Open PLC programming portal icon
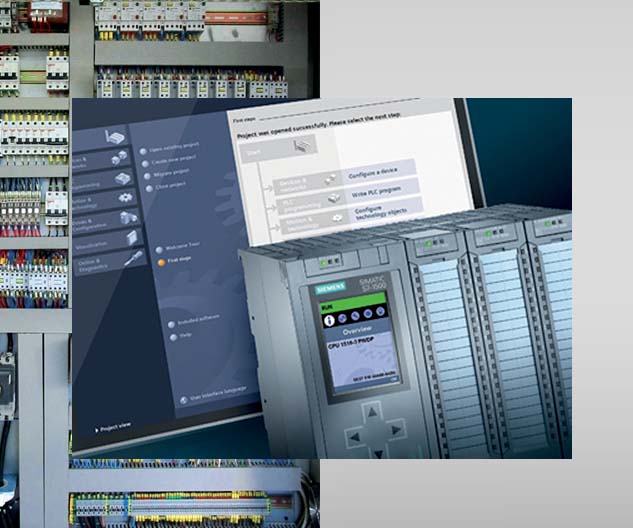Viewport: 633px width, 528px height. pyautogui.click(x=123, y=178)
